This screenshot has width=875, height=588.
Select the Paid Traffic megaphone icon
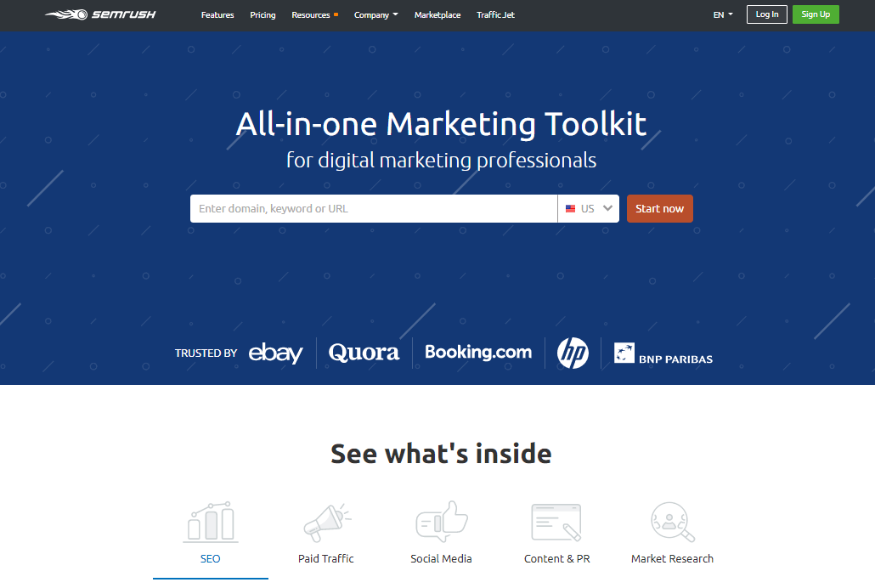[x=327, y=523]
